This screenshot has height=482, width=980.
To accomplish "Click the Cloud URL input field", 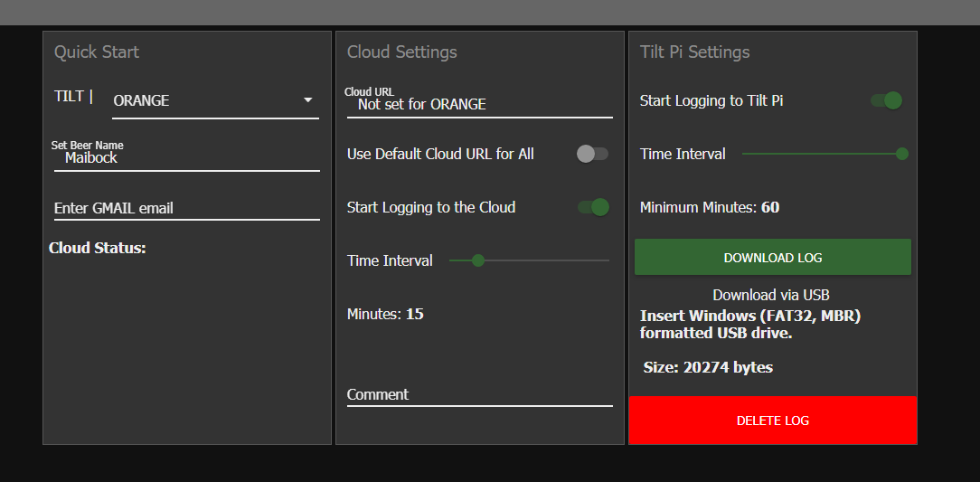I will (x=479, y=104).
